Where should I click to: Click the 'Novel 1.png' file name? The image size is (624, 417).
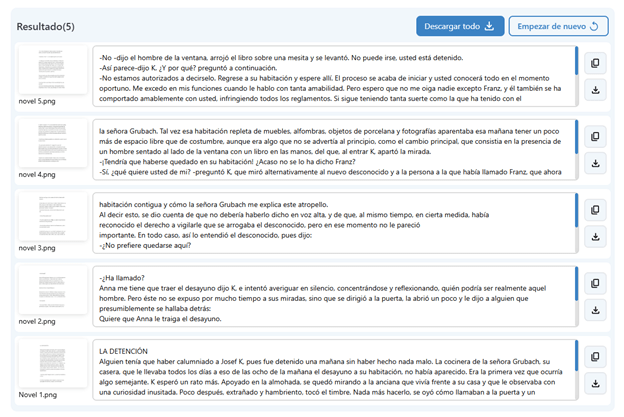(38, 395)
